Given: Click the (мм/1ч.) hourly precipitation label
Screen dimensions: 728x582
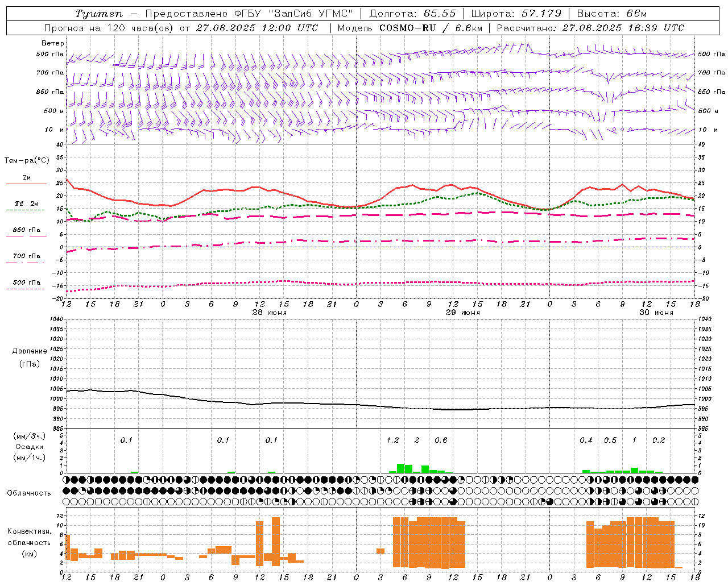Looking at the screenshot, I should (x=29, y=458).
